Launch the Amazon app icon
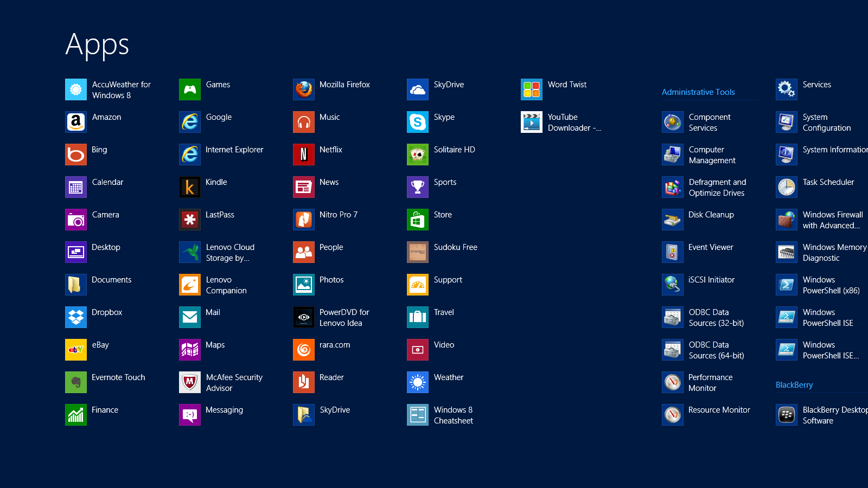This screenshot has width=868, height=488. pyautogui.click(x=76, y=122)
